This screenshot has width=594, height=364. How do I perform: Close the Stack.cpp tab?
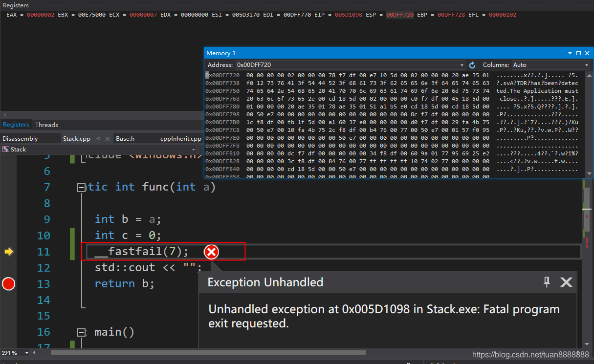(107, 138)
